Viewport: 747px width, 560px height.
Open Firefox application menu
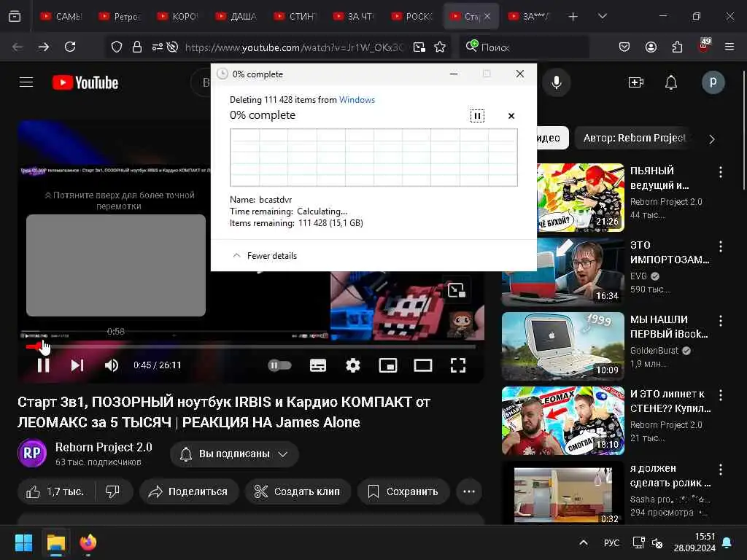coord(729,47)
